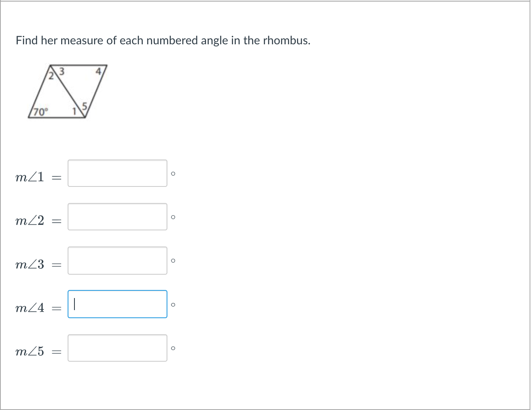Click the question text about numbered angles
The height and width of the screenshot is (410, 532).
pyautogui.click(x=163, y=40)
